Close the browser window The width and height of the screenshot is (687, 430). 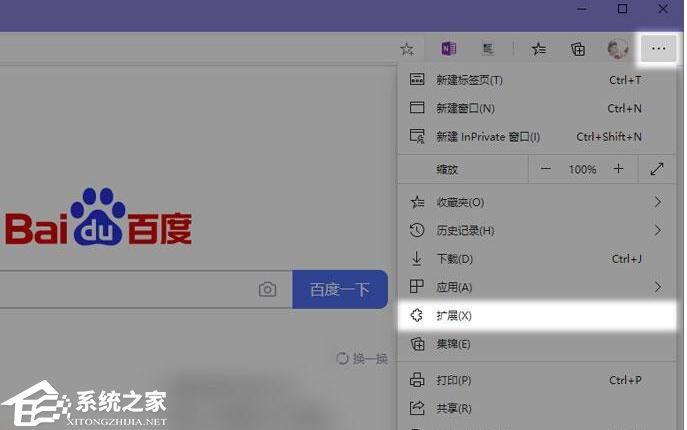(663, 9)
